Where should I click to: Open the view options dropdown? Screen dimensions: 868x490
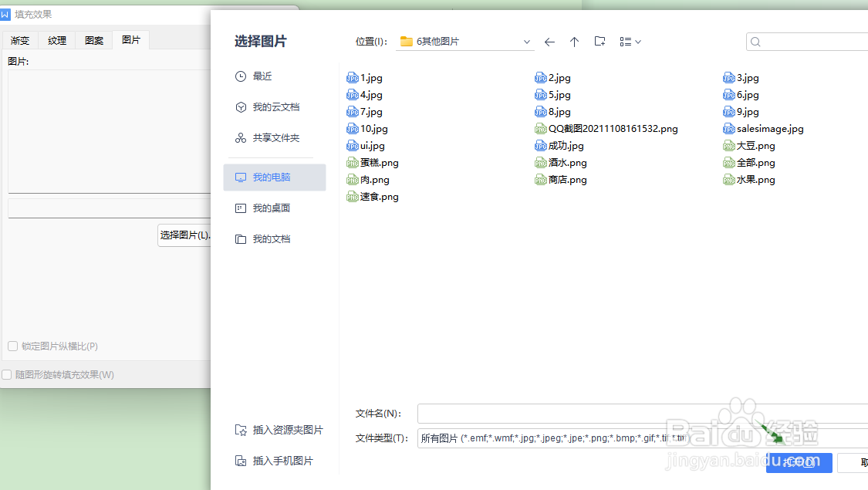pyautogui.click(x=630, y=42)
